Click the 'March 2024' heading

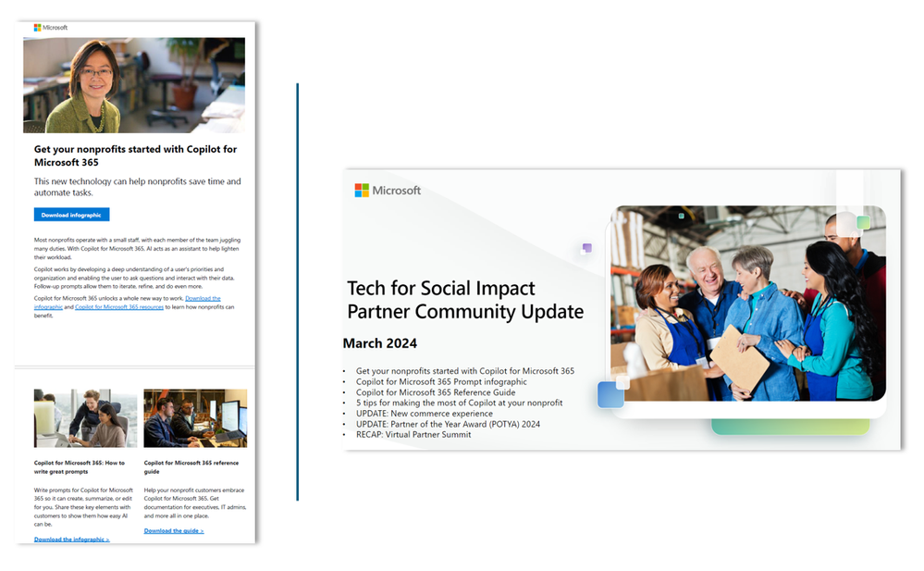[379, 343]
